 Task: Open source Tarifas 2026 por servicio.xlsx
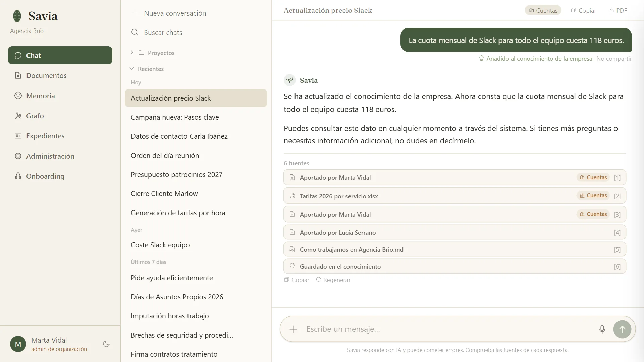(455, 196)
